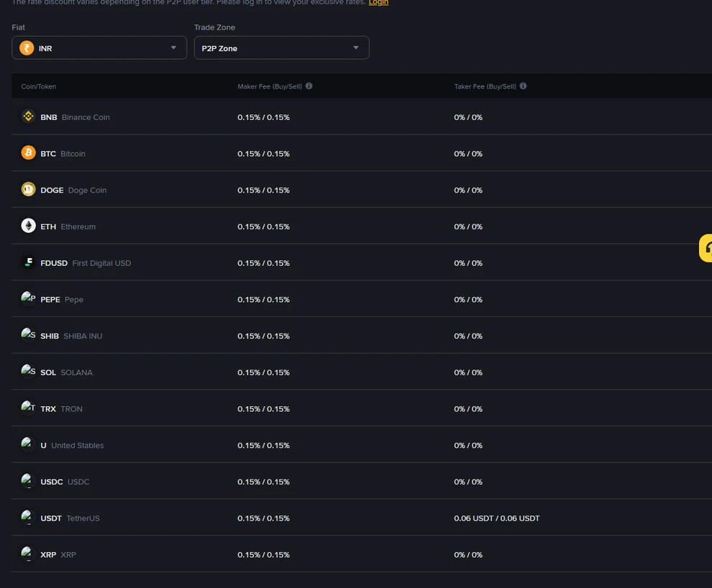Select the SHIB SHIBA INU name
This screenshot has width=712, height=588.
click(x=71, y=336)
